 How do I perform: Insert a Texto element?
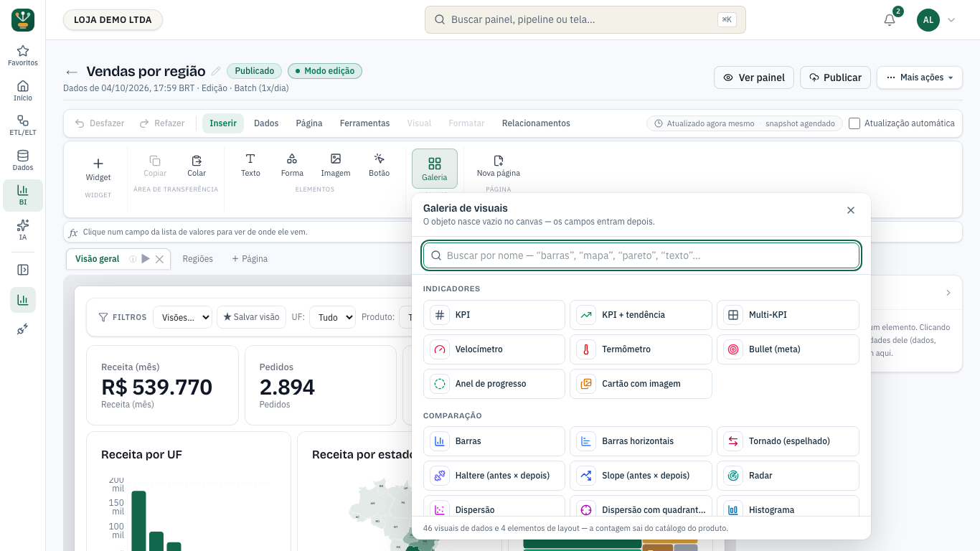point(250,166)
